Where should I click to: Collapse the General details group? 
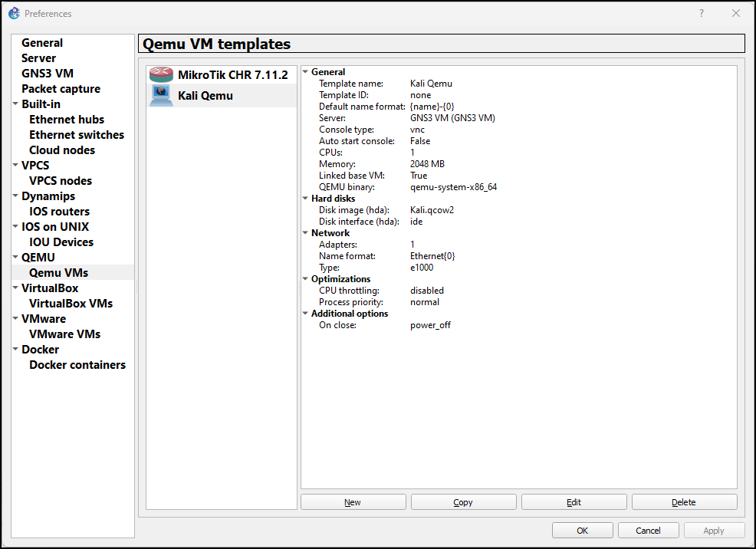[305, 72]
